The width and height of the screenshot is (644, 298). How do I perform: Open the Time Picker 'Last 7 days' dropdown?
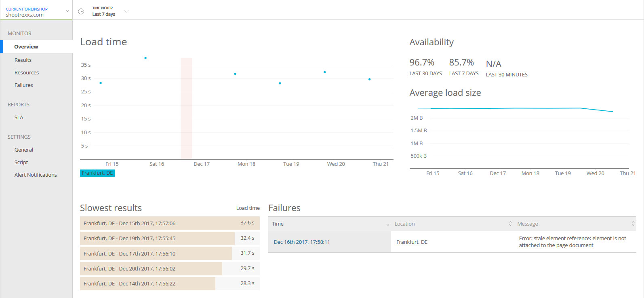(126, 11)
